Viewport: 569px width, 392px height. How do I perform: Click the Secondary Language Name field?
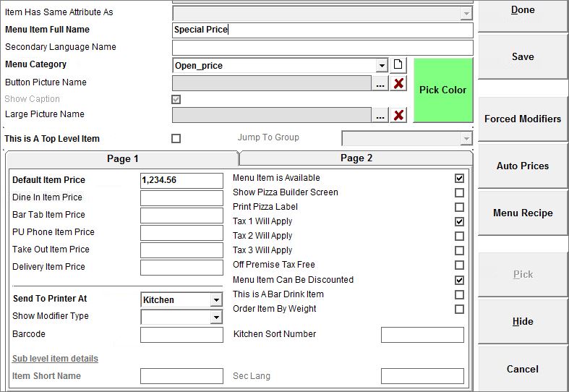322,48
